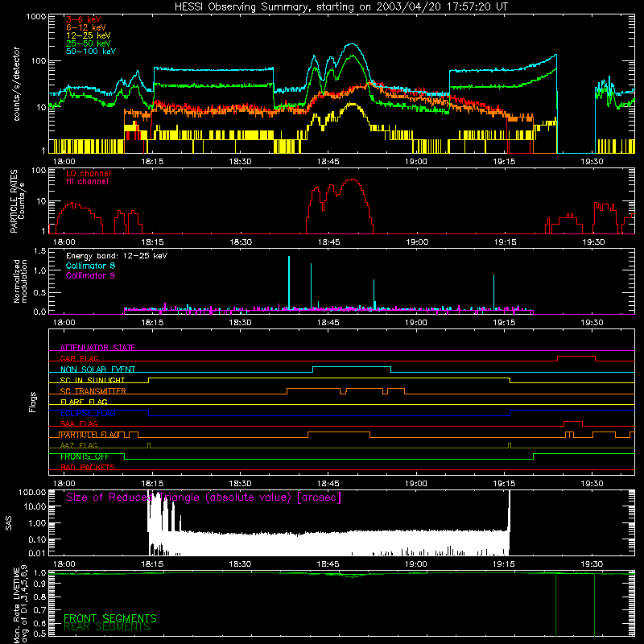Screen dimensions: 644x644
Task: Click the raised GAP FLAG segment near 19:27
Action: tap(576, 357)
